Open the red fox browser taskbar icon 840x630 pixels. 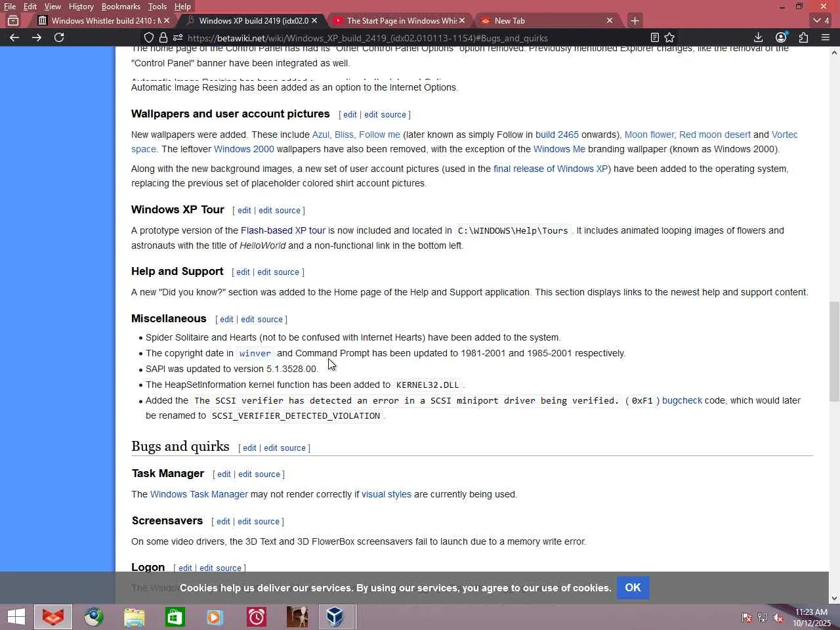[53, 617]
